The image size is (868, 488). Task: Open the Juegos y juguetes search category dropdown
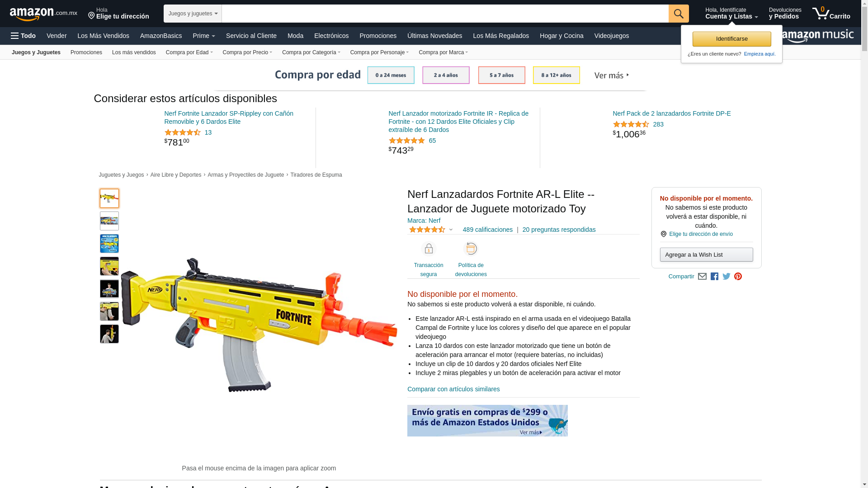[x=193, y=14]
